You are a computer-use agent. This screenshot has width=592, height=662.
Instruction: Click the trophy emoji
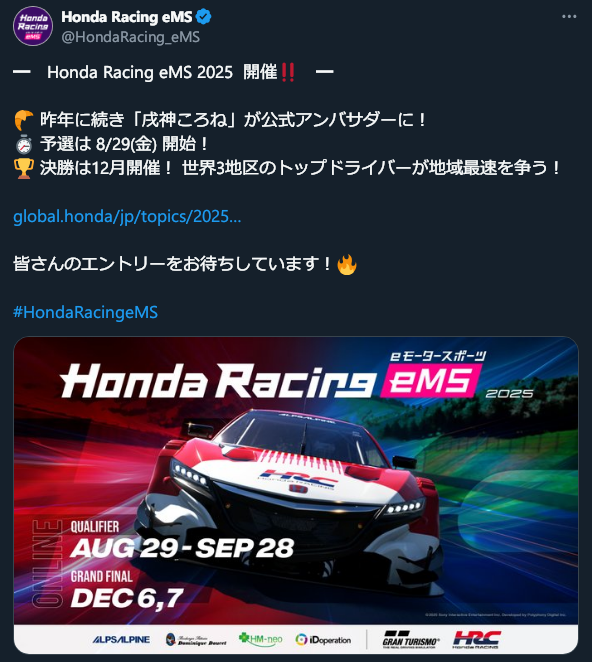24,168
